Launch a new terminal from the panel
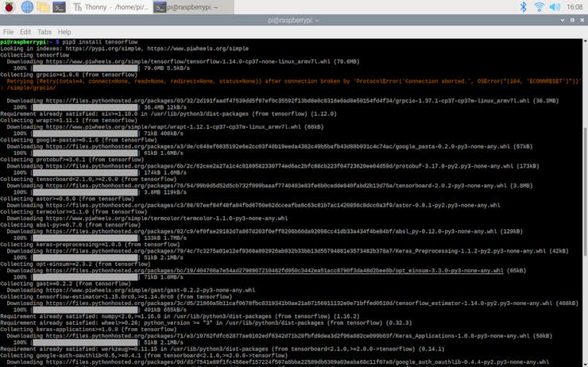Screen dimensions: 588x367 coord(60,6)
